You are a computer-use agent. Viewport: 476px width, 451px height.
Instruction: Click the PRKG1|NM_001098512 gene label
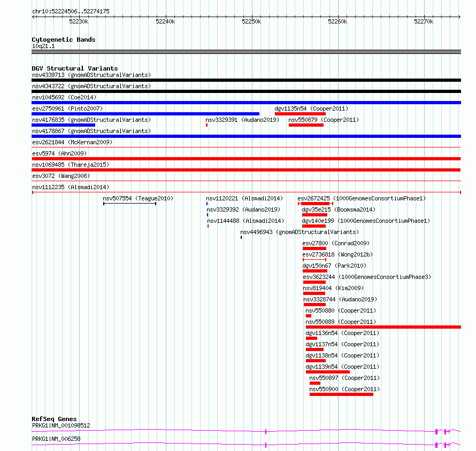click(61, 425)
